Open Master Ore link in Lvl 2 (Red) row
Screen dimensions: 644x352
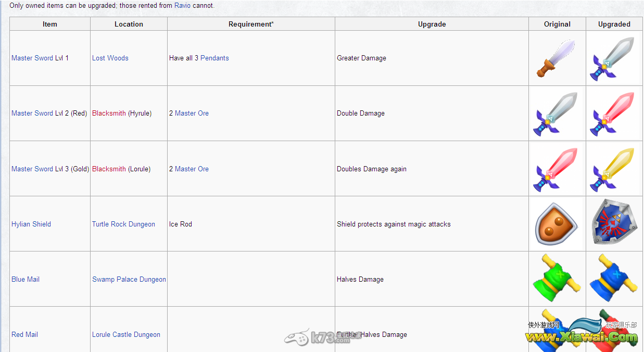[192, 114]
